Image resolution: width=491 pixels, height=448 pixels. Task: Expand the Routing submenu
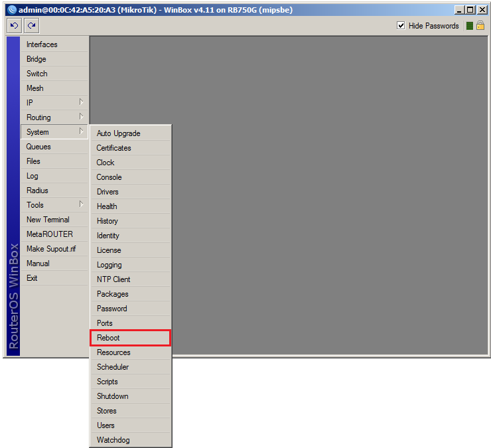pos(54,117)
